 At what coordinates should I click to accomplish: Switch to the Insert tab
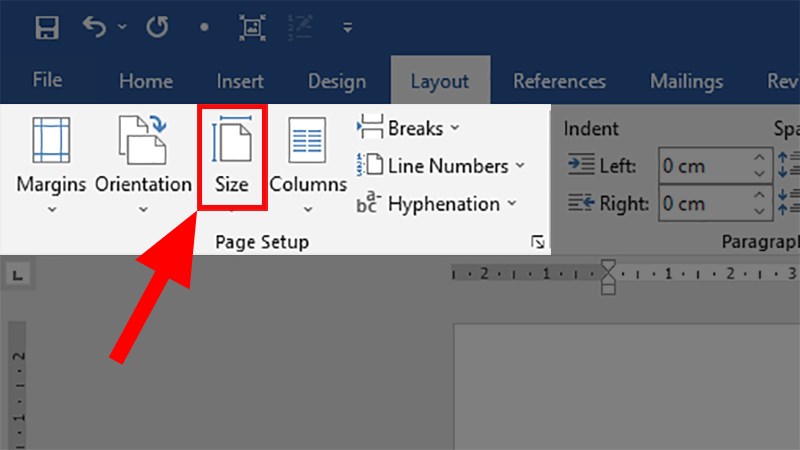tap(240, 81)
